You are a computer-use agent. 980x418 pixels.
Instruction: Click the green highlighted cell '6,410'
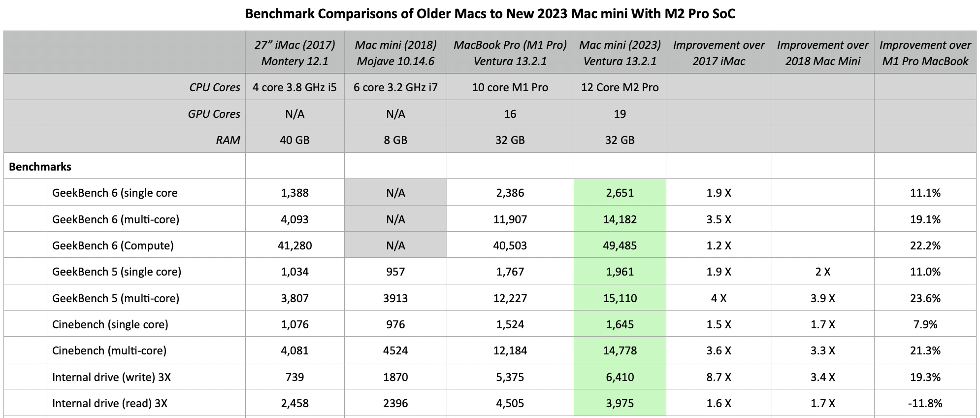[620, 377]
